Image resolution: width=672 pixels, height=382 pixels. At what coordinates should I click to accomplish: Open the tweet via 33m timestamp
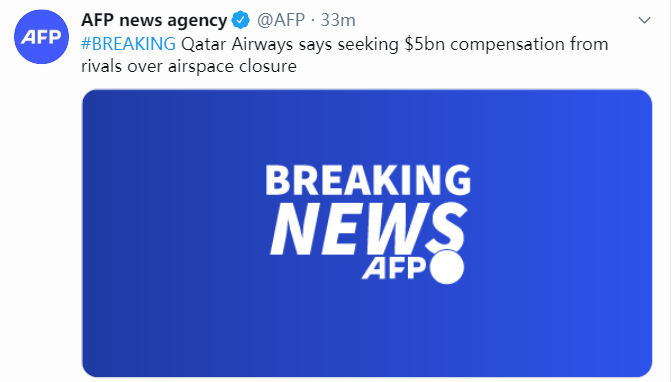[x=338, y=20]
